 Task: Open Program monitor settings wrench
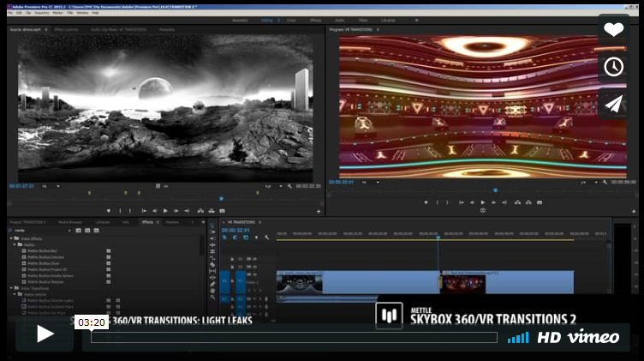coord(605,182)
